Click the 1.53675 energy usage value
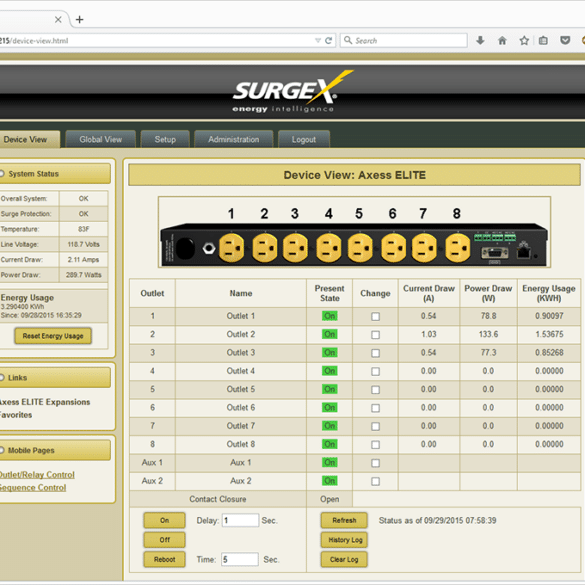The height and width of the screenshot is (585, 585). click(x=549, y=334)
